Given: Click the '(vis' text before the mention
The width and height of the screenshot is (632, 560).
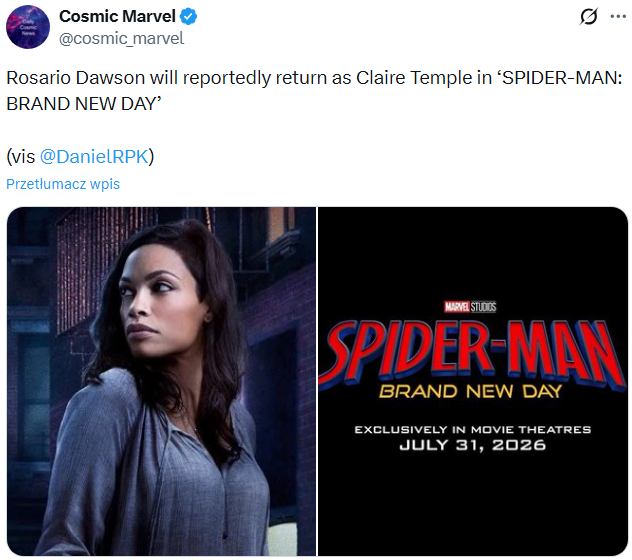Looking at the screenshot, I should (21, 157).
